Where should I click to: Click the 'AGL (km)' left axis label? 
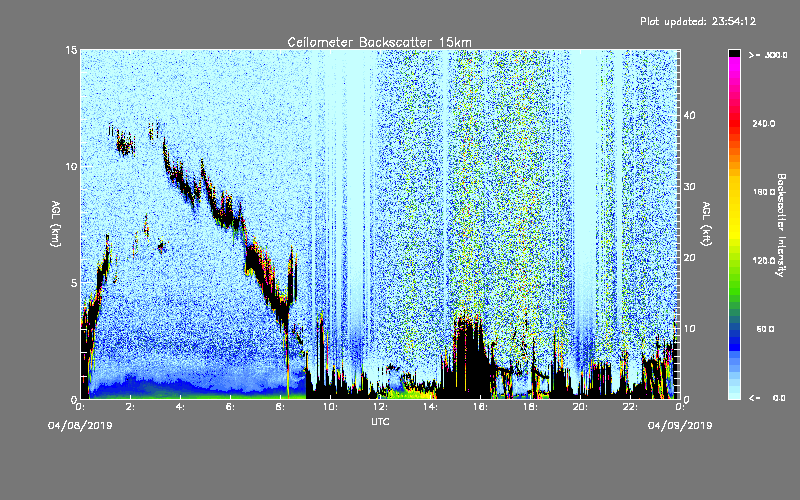pos(56,224)
